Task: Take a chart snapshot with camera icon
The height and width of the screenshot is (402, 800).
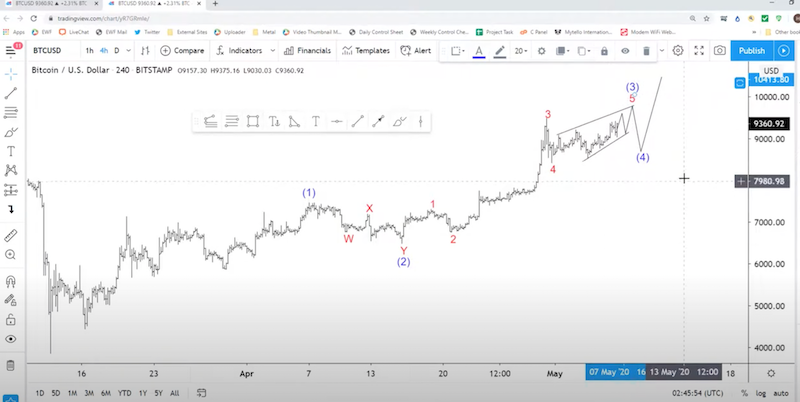Action: (719, 50)
